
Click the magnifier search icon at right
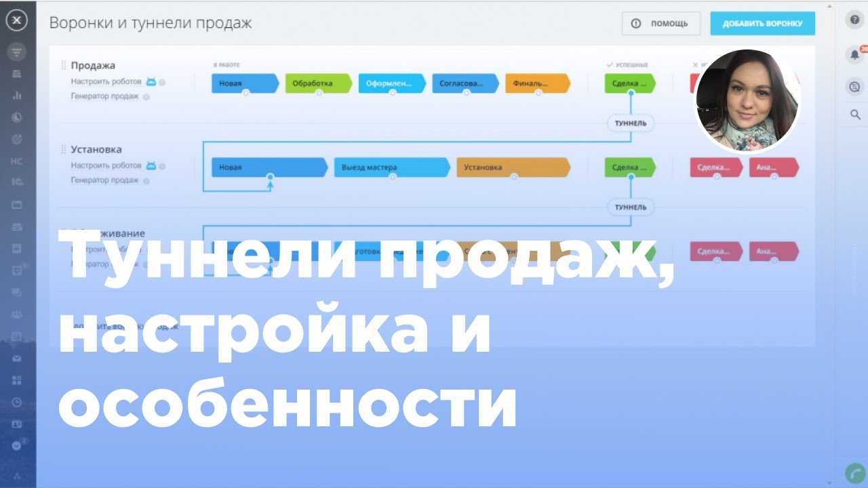coord(855,115)
